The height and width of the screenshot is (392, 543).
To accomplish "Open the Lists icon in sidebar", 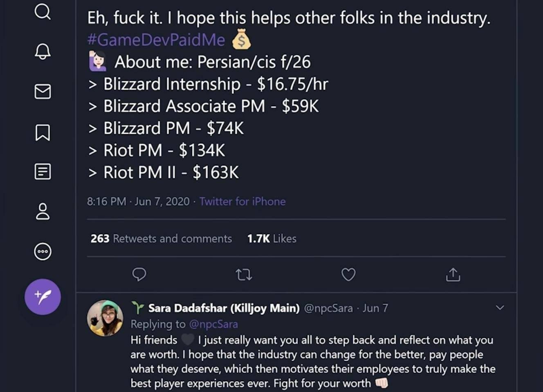I will [x=43, y=172].
